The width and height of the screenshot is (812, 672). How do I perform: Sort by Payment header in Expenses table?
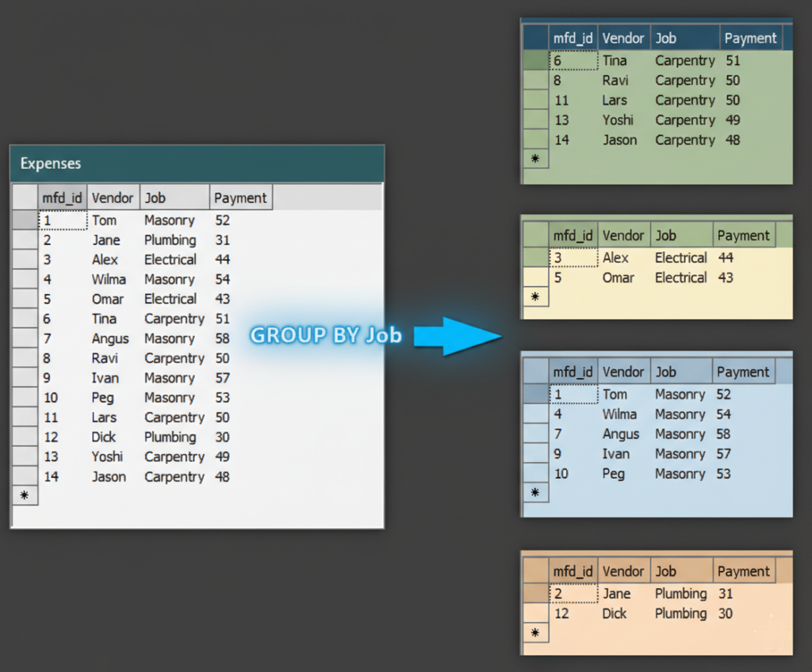pyautogui.click(x=240, y=197)
